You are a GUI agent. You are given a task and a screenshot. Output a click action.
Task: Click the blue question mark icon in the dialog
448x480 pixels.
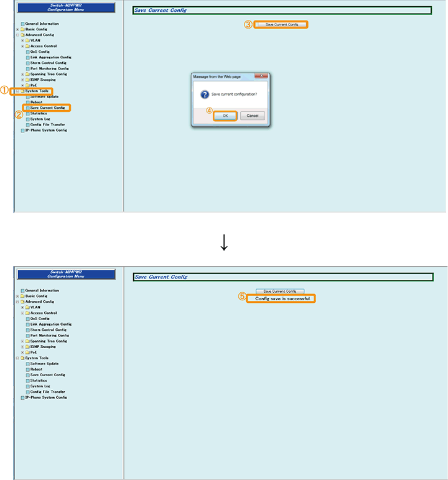click(205, 94)
